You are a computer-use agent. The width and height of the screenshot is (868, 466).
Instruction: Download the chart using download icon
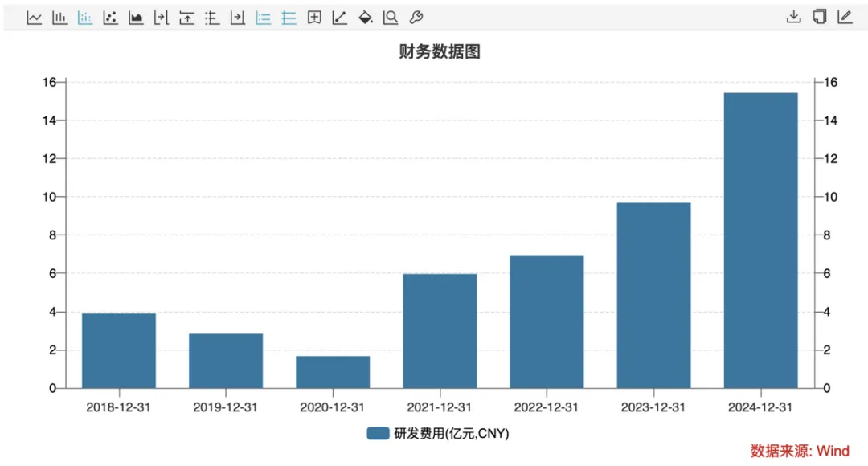(x=793, y=17)
